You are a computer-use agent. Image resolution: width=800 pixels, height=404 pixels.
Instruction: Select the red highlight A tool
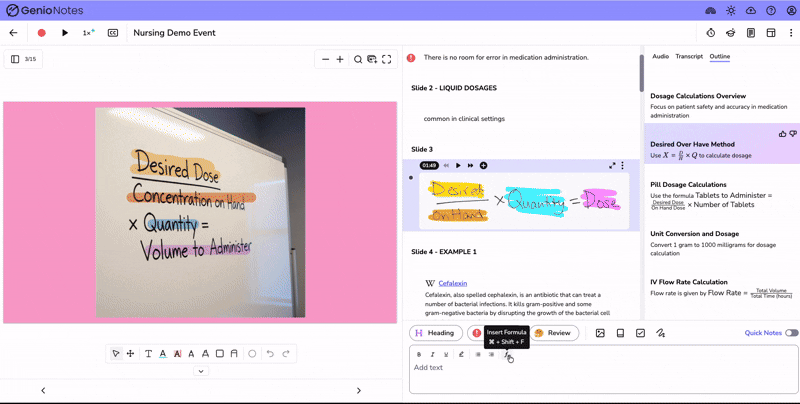(x=177, y=354)
